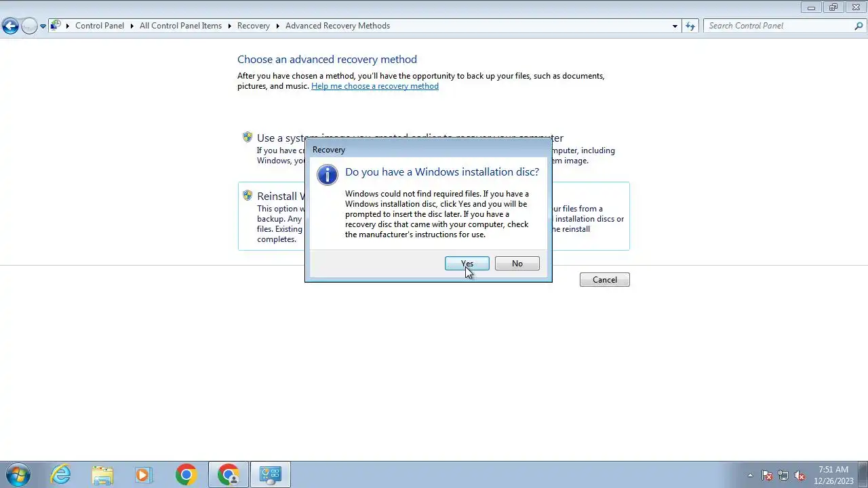Click the search magnifier icon
The height and width of the screenshot is (488, 868).
coord(859,26)
